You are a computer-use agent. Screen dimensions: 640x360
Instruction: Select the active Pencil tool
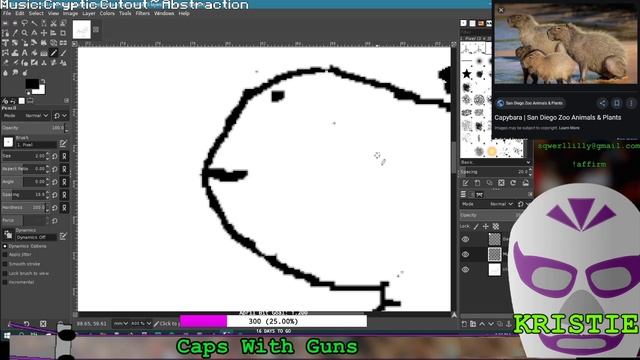[53, 53]
